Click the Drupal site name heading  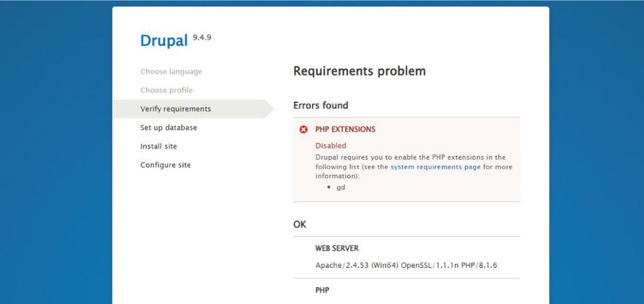(x=164, y=41)
